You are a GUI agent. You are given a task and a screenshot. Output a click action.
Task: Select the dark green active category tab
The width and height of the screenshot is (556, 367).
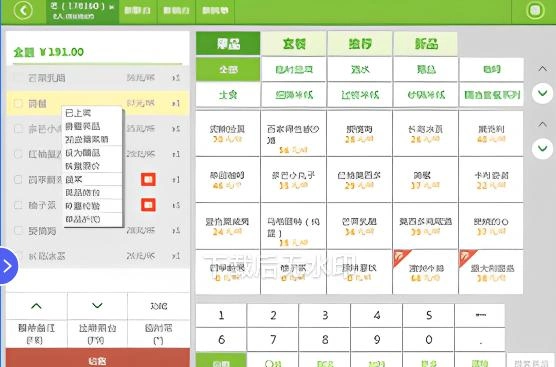(x=228, y=44)
